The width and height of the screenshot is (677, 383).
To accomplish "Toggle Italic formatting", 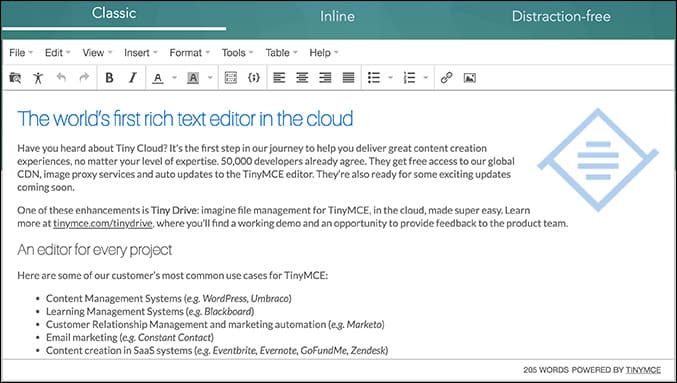I will point(133,78).
